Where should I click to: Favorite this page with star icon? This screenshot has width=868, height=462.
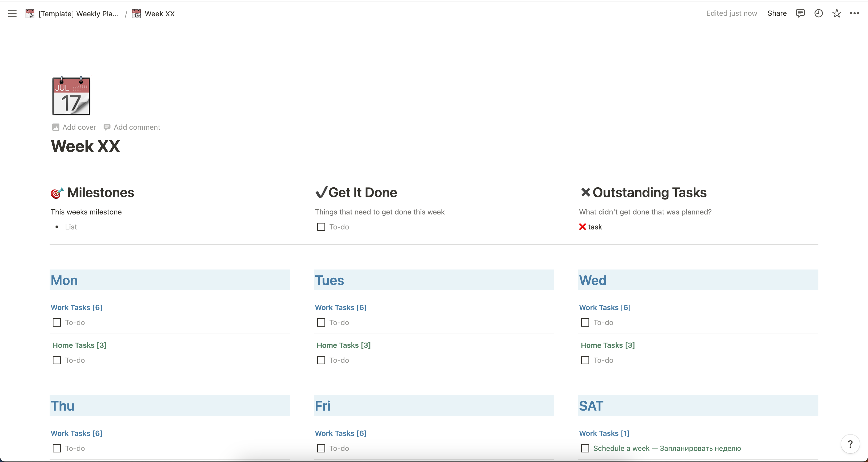pos(837,13)
